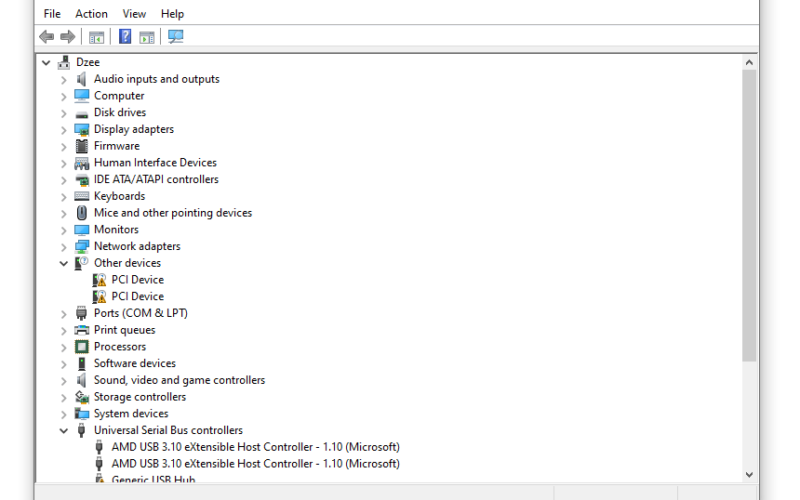Screen dimensions: 800x500
Task: Open the File menu
Action: (x=52, y=14)
